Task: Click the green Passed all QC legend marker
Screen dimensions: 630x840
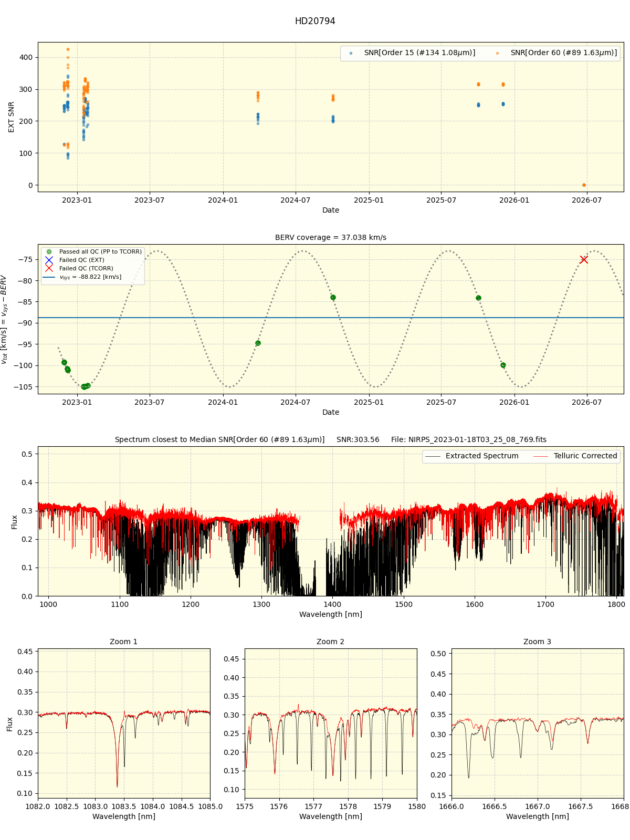Action: pyautogui.click(x=49, y=252)
